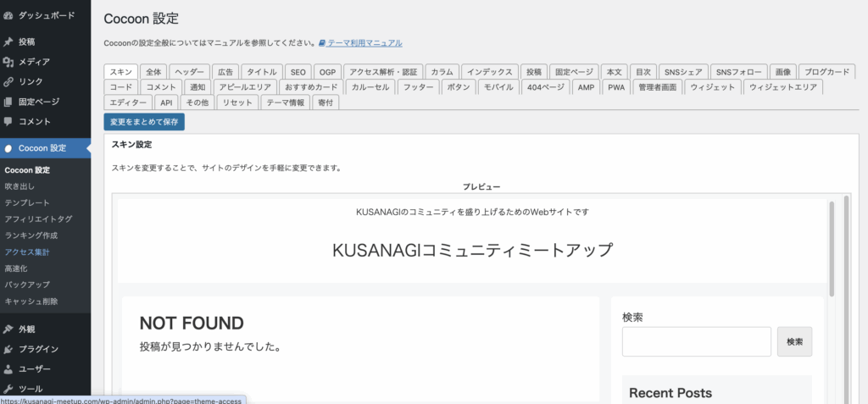Image resolution: width=868 pixels, height=404 pixels.
Task: Open the ヘッダー tab
Action: 189,72
